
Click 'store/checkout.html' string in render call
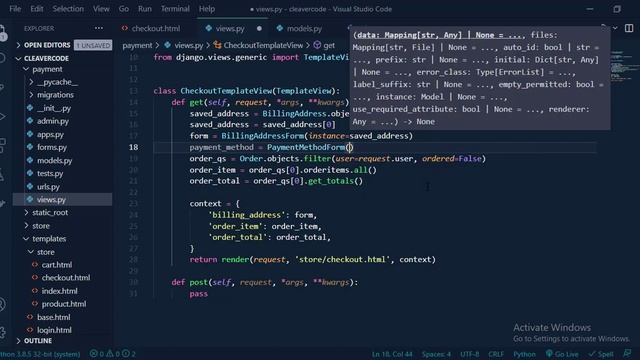(342, 260)
